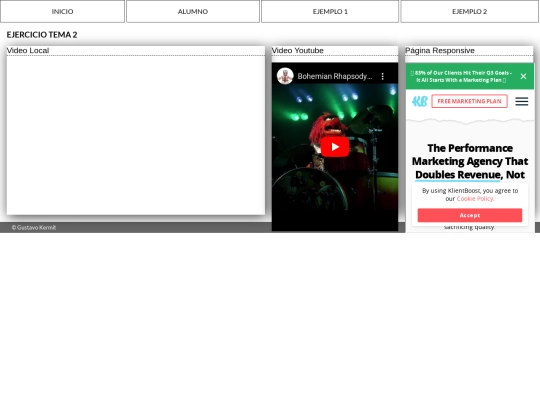Click the Página Responsive section title
Screen dimensions: 540x405
(440, 51)
